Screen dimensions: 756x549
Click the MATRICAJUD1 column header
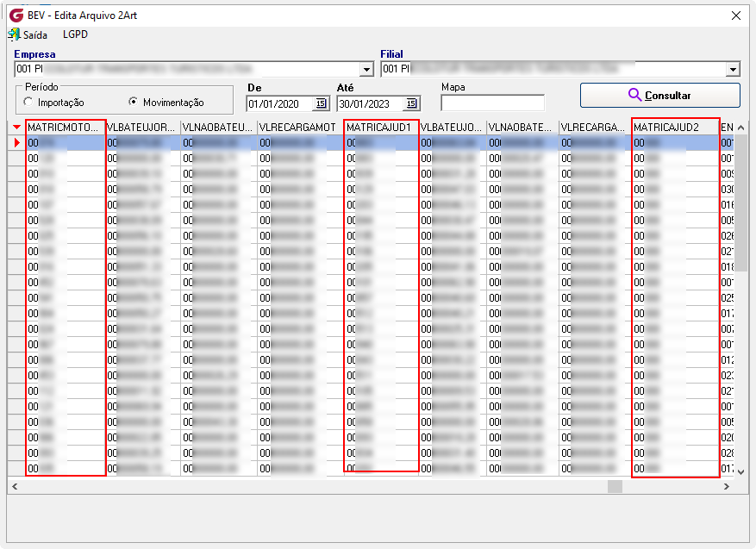(381, 128)
